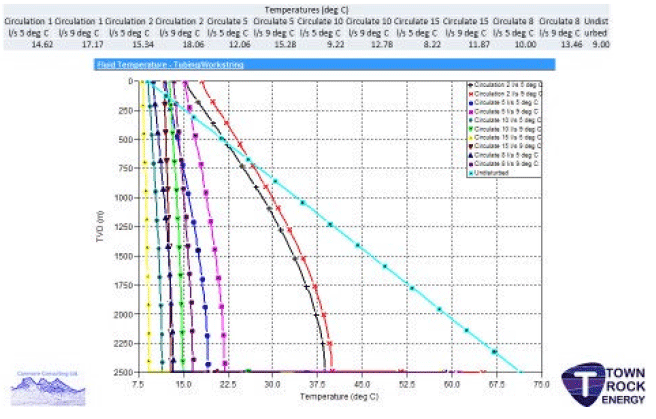The image size is (656, 419).
Task: Click the 250 depth tick label
Action: (125, 110)
